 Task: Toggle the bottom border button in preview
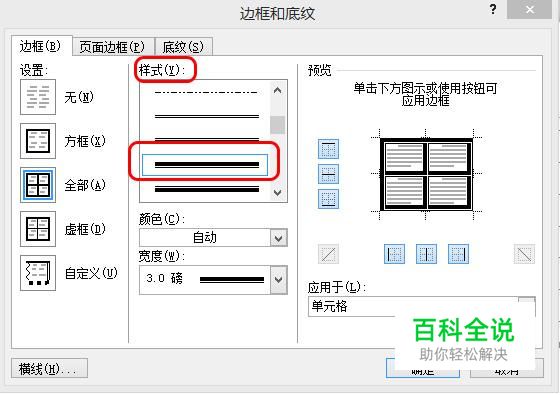point(328,199)
